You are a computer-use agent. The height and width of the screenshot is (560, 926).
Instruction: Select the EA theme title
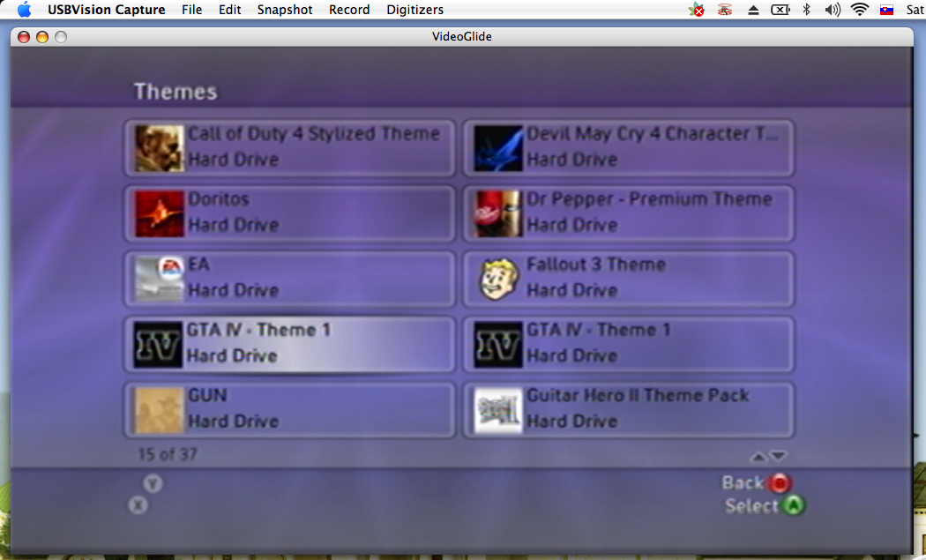pyautogui.click(x=199, y=265)
